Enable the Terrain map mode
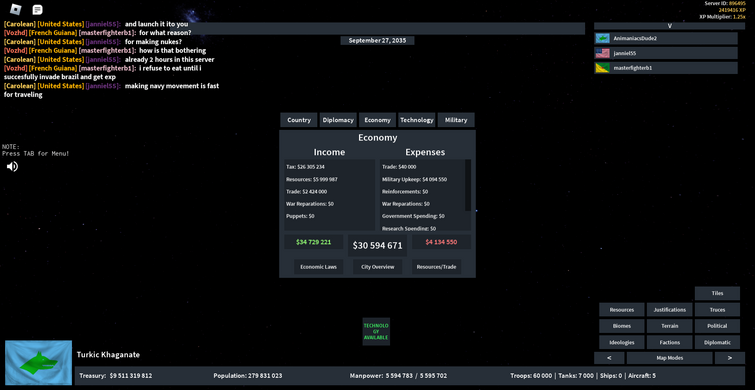Viewport: 755px width, 390px height. click(x=669, y=326)
